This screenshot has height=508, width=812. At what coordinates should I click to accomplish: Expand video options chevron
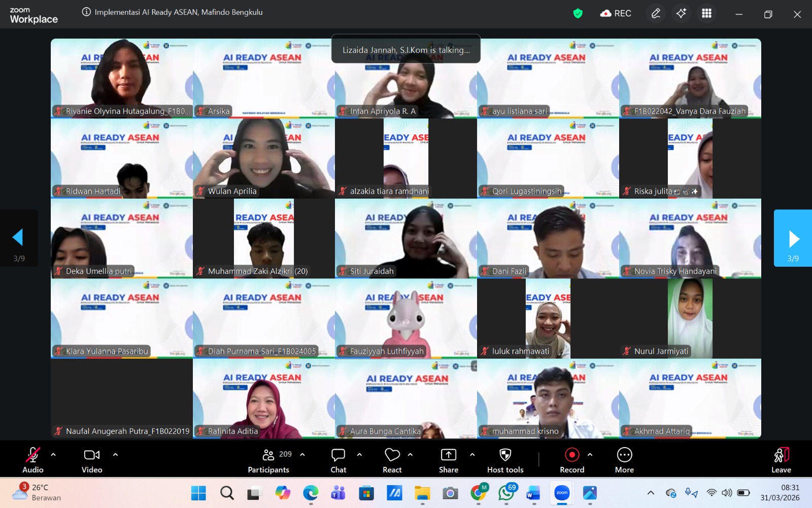coord(115,455)
